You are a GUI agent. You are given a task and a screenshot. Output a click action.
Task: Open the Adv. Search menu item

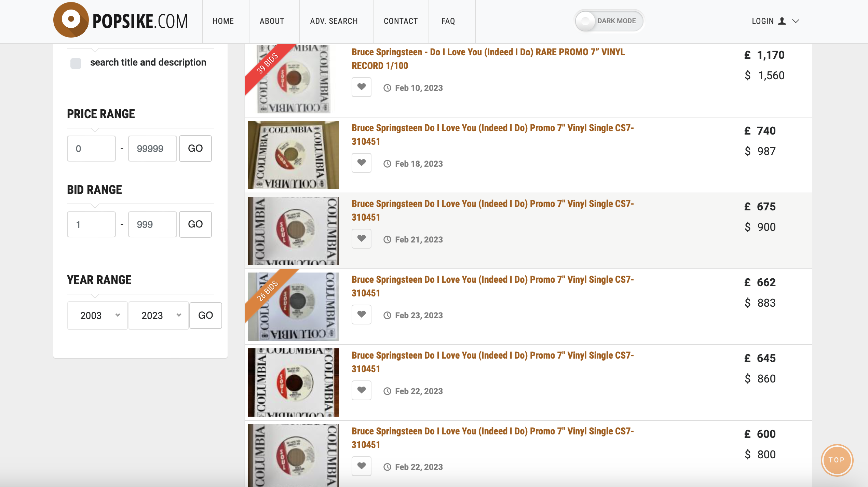pos(334,21)
